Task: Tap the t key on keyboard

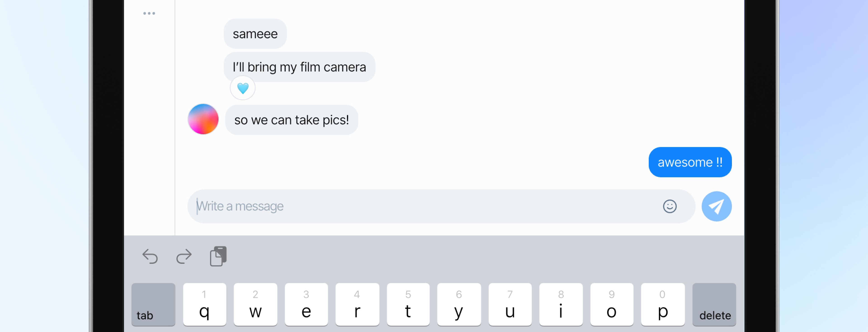Action: [408, 304]
